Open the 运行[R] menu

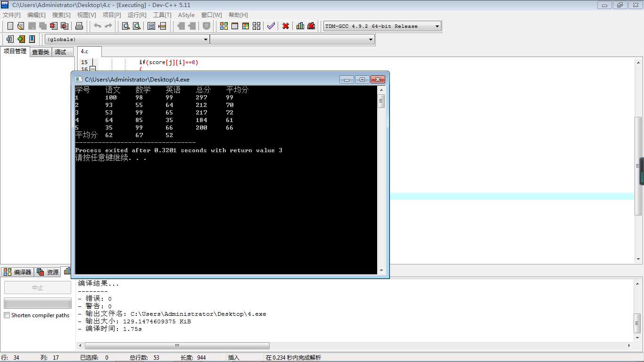pos(137,15)
